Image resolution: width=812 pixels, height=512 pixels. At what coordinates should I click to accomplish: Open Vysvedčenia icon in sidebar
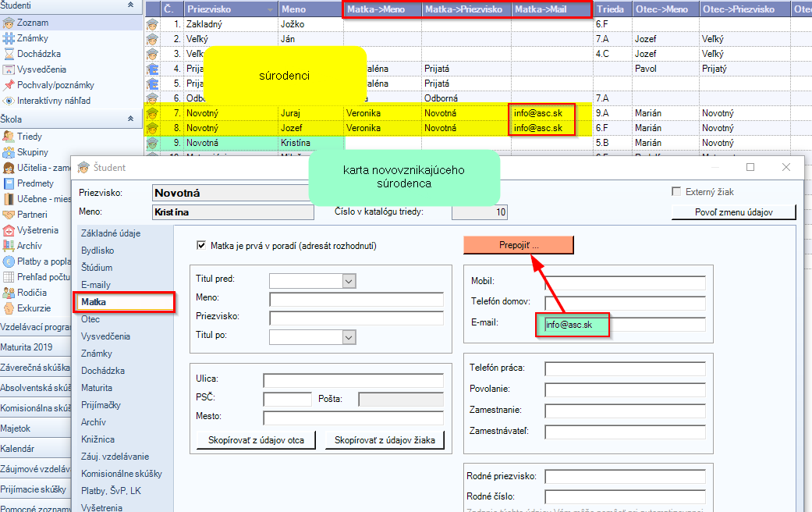[x=9, y=69]
